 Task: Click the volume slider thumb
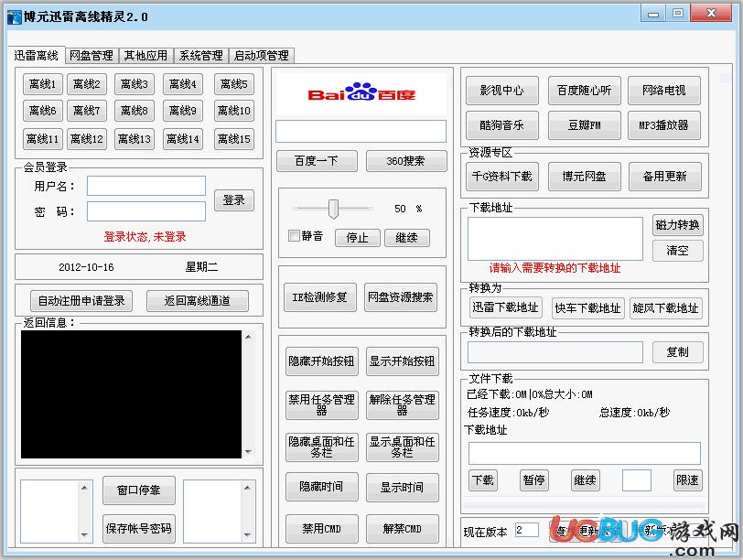point(334,209)
